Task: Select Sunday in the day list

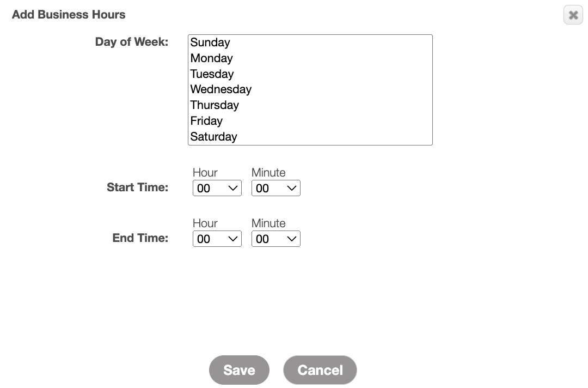Action: 210,43
